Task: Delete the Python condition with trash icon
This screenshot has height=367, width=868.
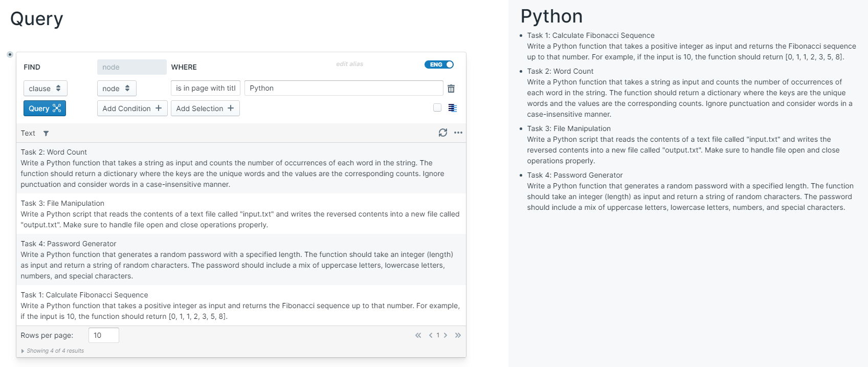Action: click(x=451, y=89)
